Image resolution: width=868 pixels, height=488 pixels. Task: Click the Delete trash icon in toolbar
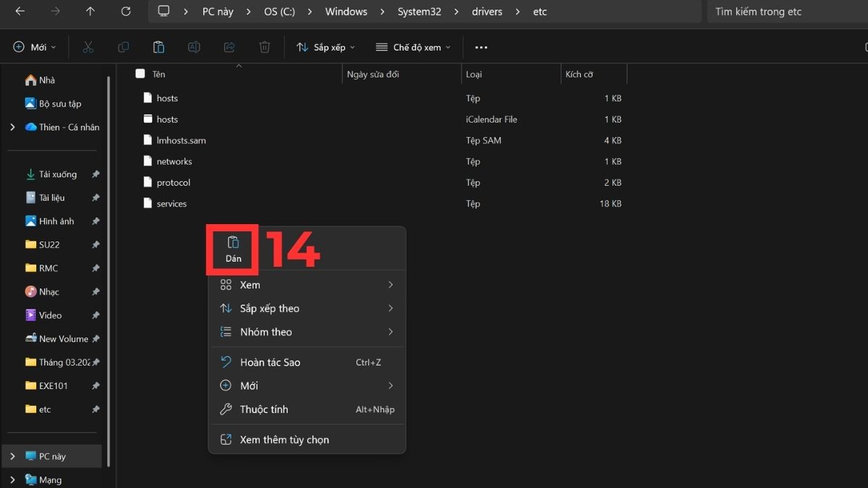click(x=265, y=46)
